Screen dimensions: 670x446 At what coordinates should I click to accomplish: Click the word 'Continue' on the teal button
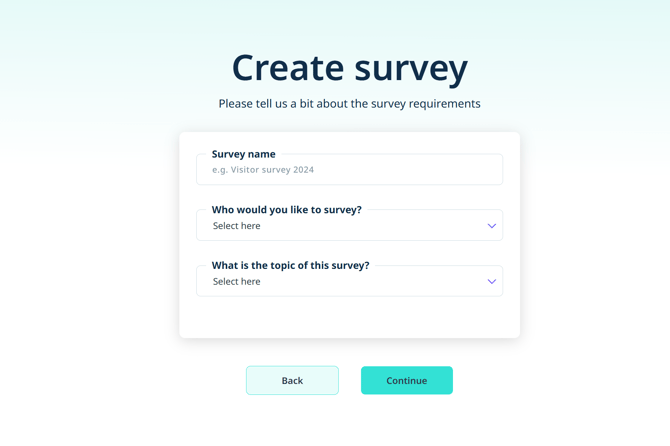pos(406,380)
